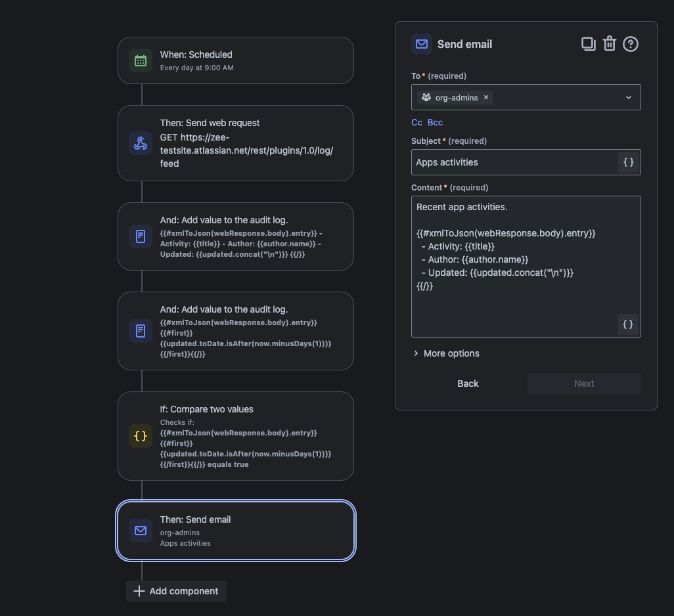Screen dimensions: 674x616
Task: Click into the Content text area
Action: pos(526,267)
